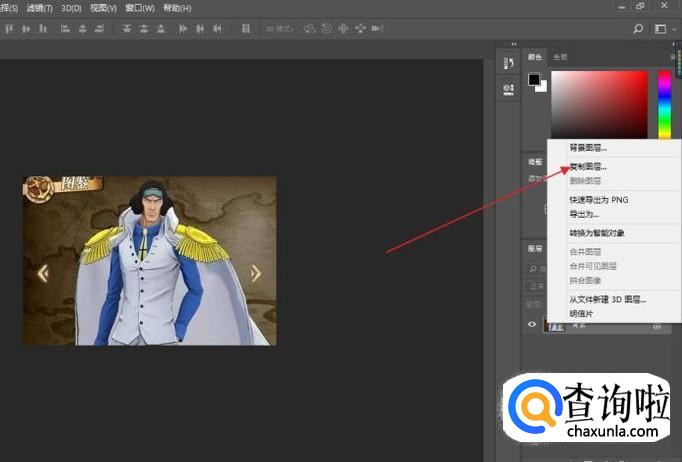Choose 背景图层... in the context menu
The height and width of the screenshot is (462, 682).
pyautogui.click(x=588, y=148)
